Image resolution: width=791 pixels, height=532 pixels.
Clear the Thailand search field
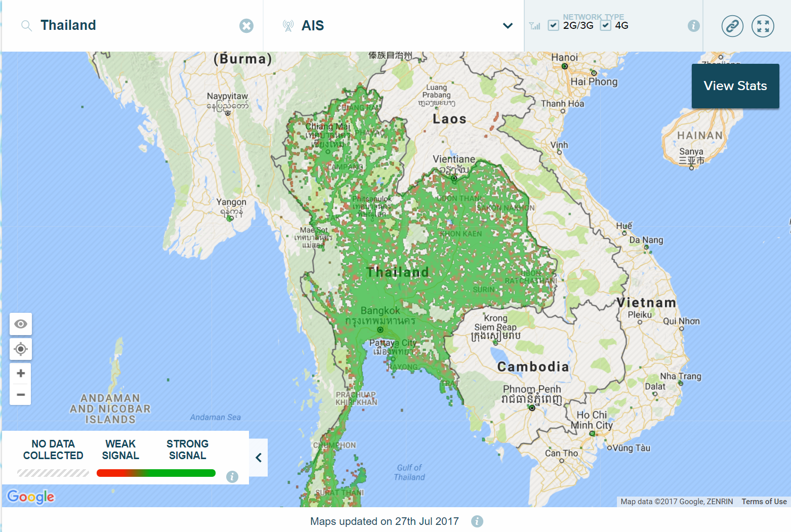coord(246,26)
